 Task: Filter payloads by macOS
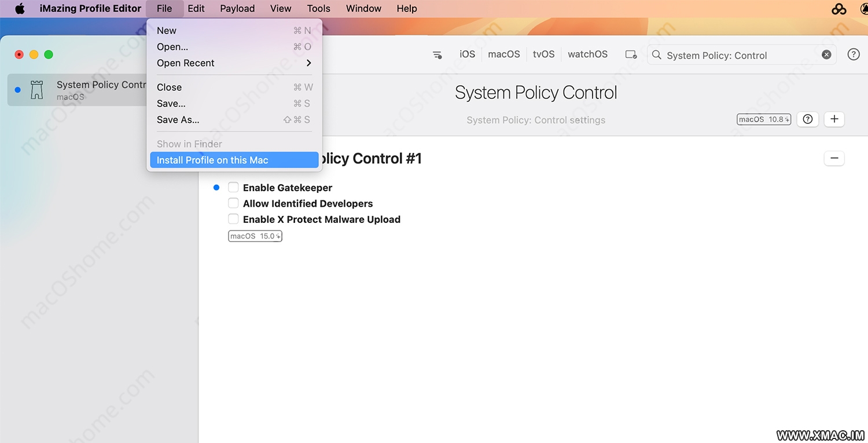pyautogui.click(x=504, y=54)
